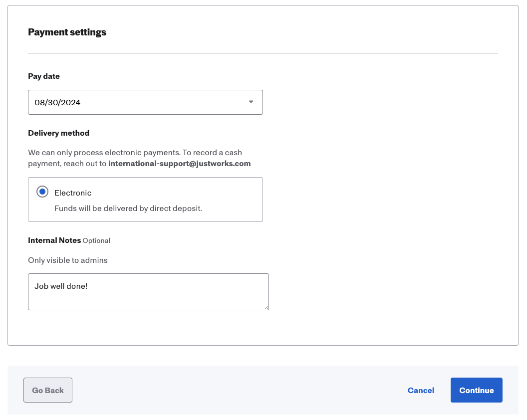Image resolution: width=527 pixels, height=420 pixels.
Task: Click the 'Only visible to admins' helper text
Action: [x=67, y=260]
